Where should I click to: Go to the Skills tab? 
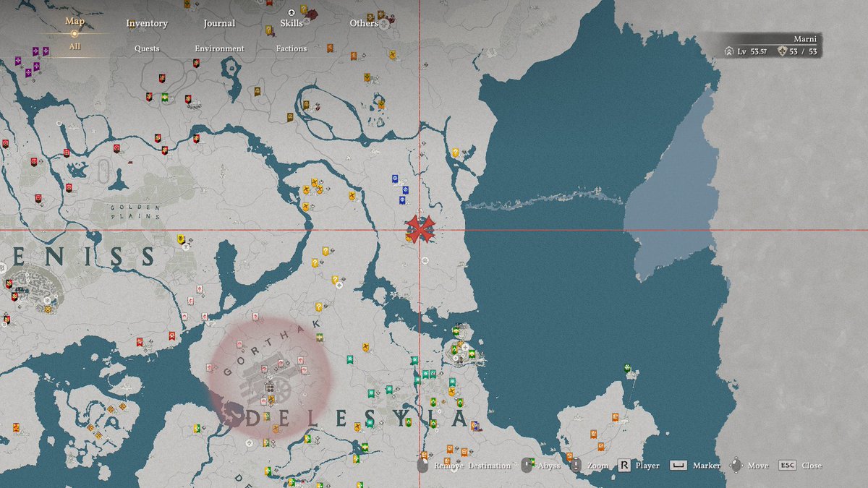click(292, 23)
